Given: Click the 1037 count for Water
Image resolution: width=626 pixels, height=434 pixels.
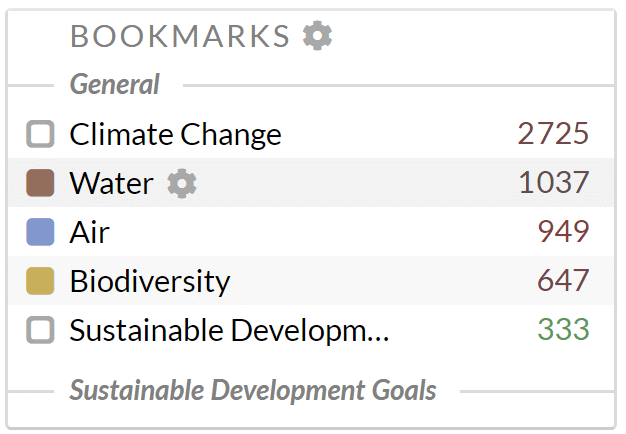Looking at the screenshot, I should 554,182.
